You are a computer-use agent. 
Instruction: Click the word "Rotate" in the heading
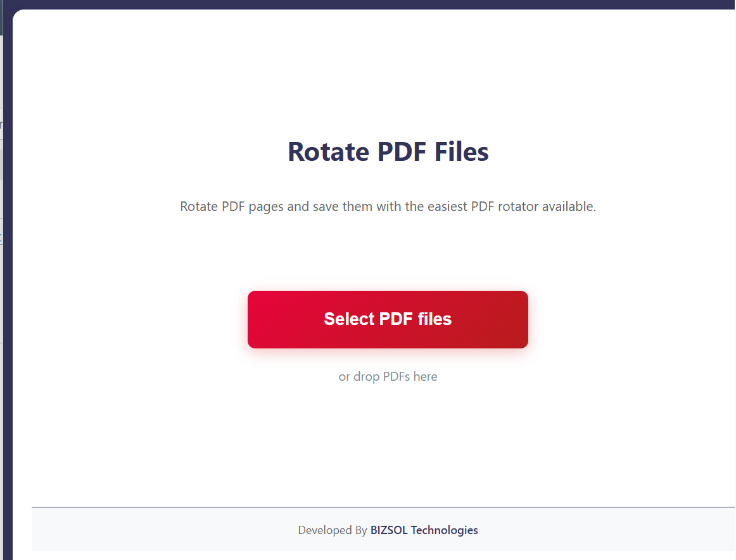[328, 152]
